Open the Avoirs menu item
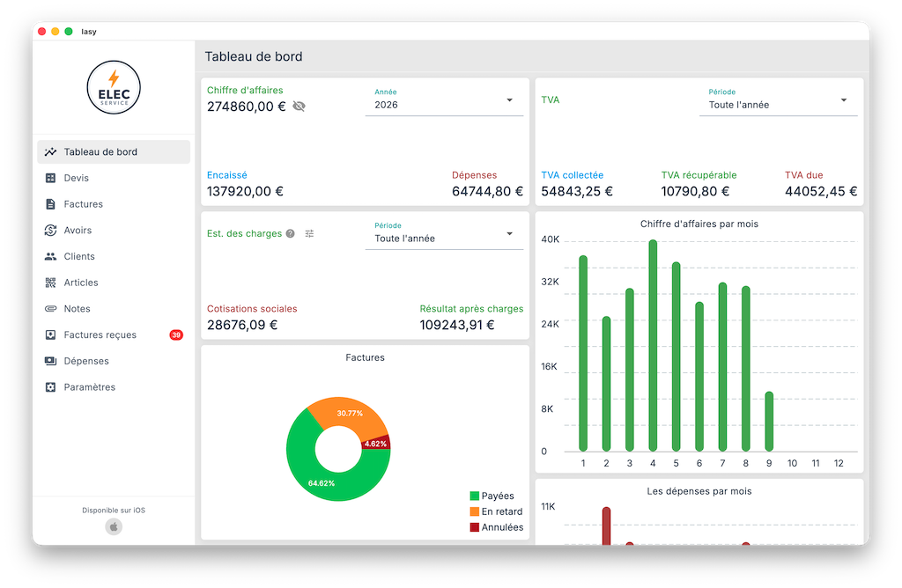This screenshot has height=588, width=902. point(114,231)
